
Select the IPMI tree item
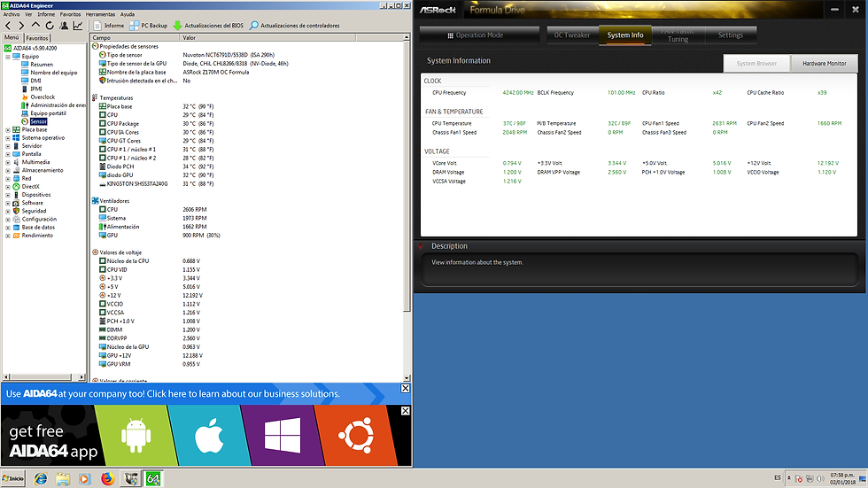click(x=36, y=89)
